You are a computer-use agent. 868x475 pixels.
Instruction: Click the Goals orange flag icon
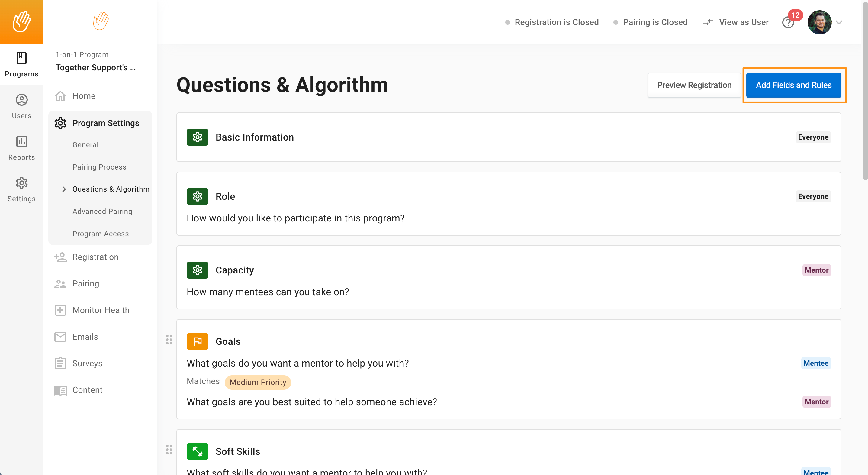pos(198,341)
